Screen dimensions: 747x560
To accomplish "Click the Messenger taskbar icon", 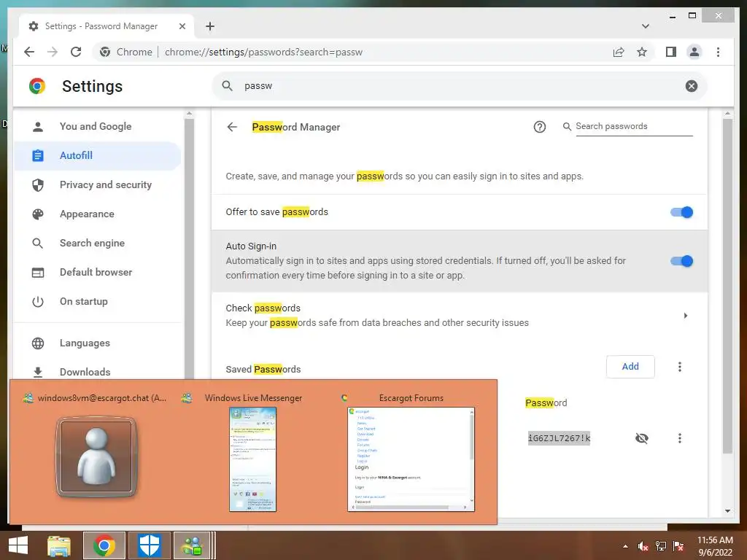I will tap(192, 545).
